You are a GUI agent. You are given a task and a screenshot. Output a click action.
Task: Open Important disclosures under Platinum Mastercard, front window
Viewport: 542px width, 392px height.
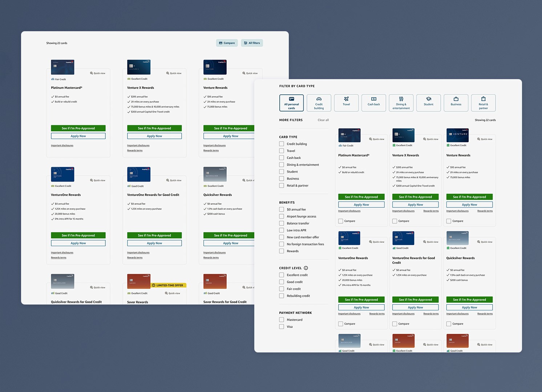click(349, 211)
